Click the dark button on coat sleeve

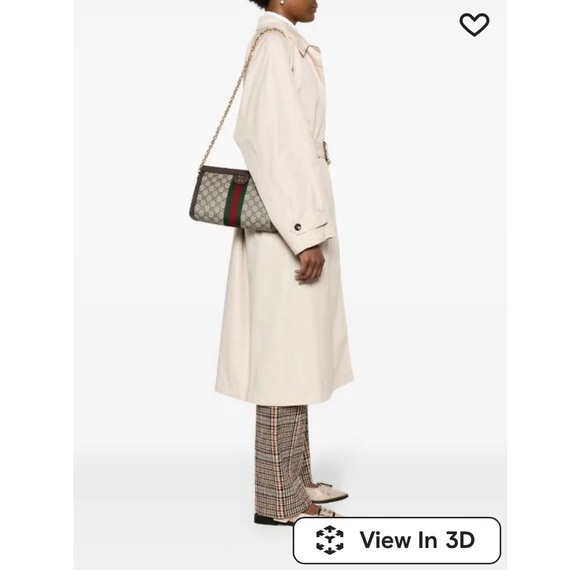point(297,227)
